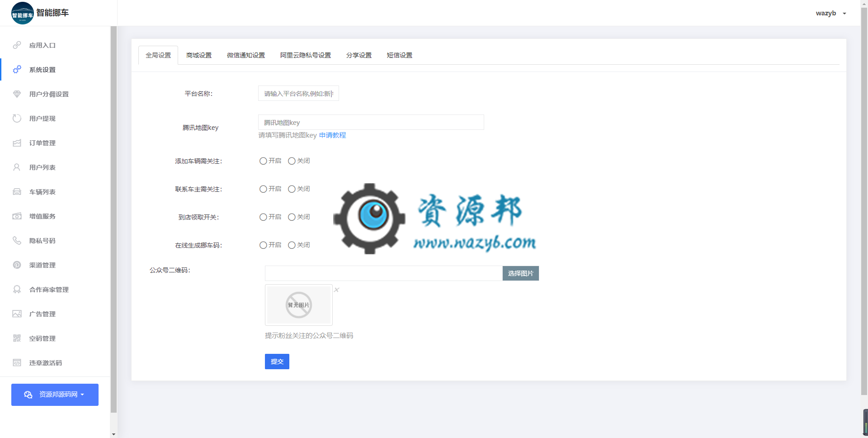
Task: Click the 增值服务 camera icon
Action: (x=17, y=216)
